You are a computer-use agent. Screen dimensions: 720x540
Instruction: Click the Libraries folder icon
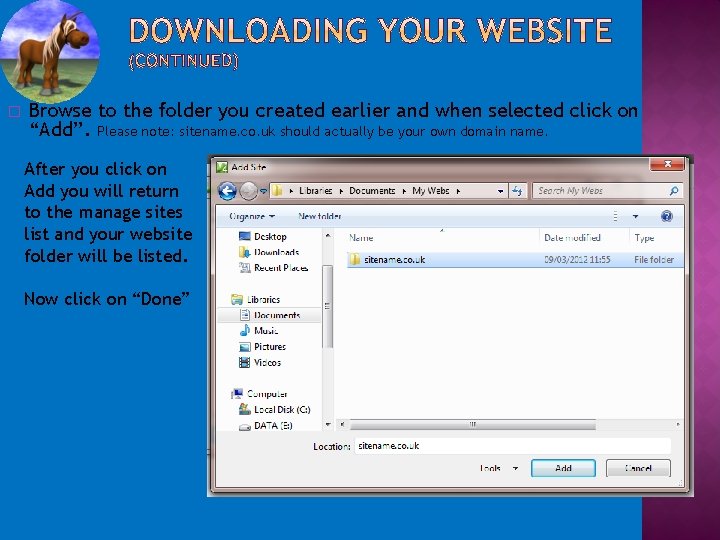point(237,299)
